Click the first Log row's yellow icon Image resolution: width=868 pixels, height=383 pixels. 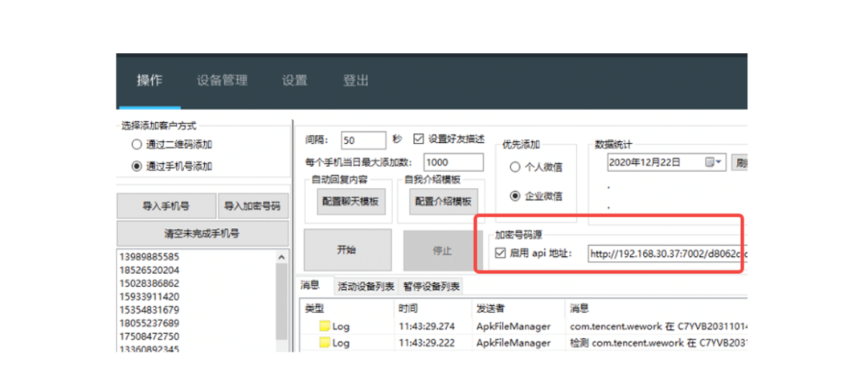[x=325, y=327]
